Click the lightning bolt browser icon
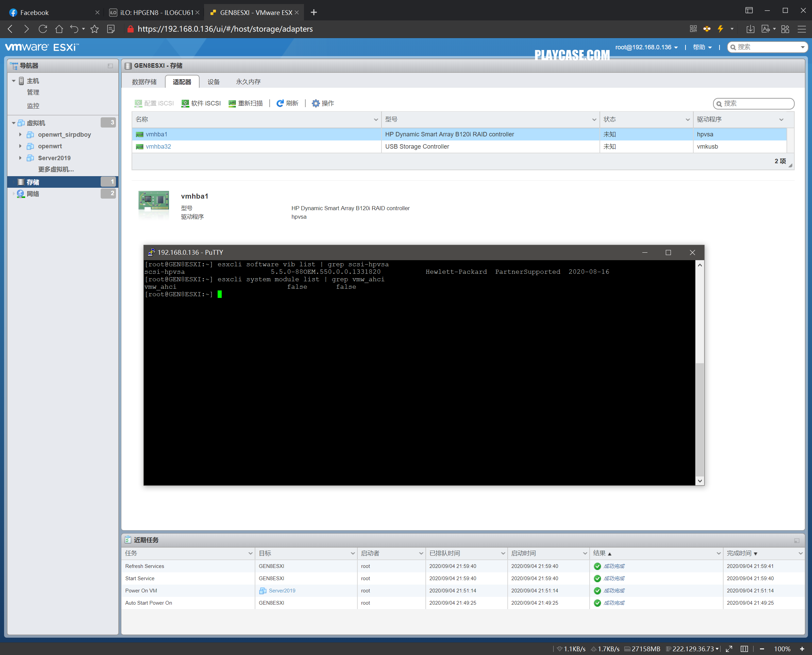 click(720, 29)
